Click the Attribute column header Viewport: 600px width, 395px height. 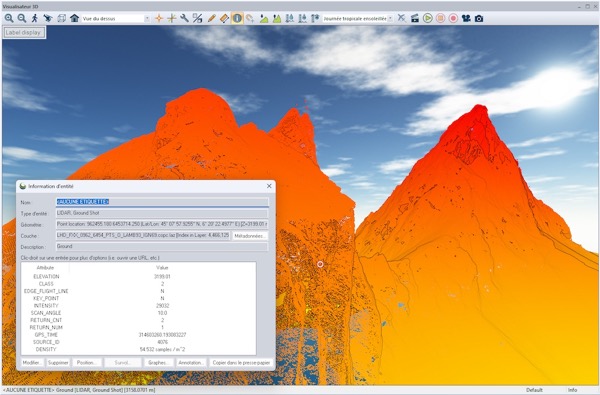click(46, 268)
